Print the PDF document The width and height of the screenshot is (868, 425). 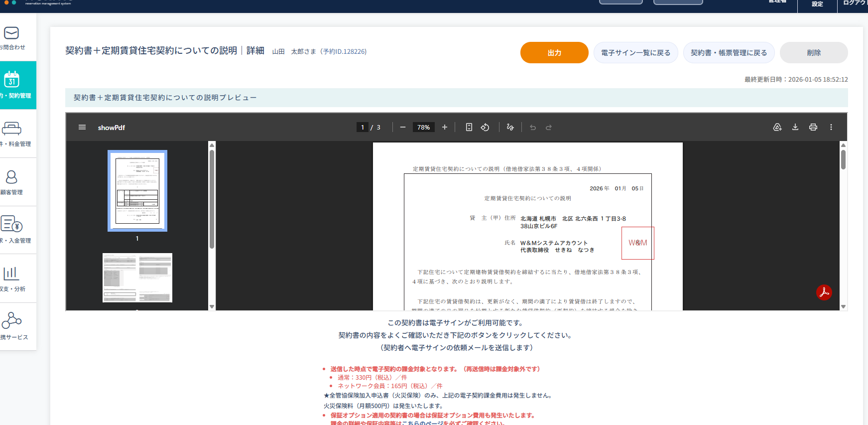(x=813, y=127)
